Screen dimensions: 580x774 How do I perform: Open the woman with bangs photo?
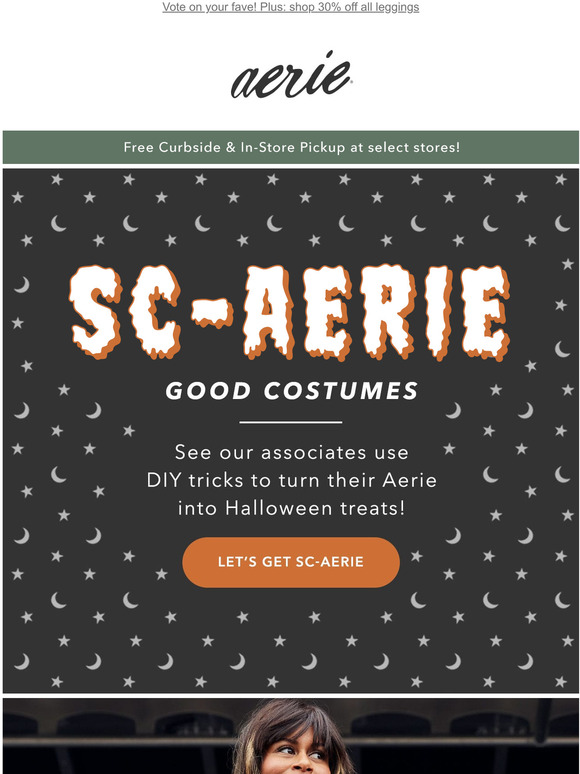pos(291,736)
